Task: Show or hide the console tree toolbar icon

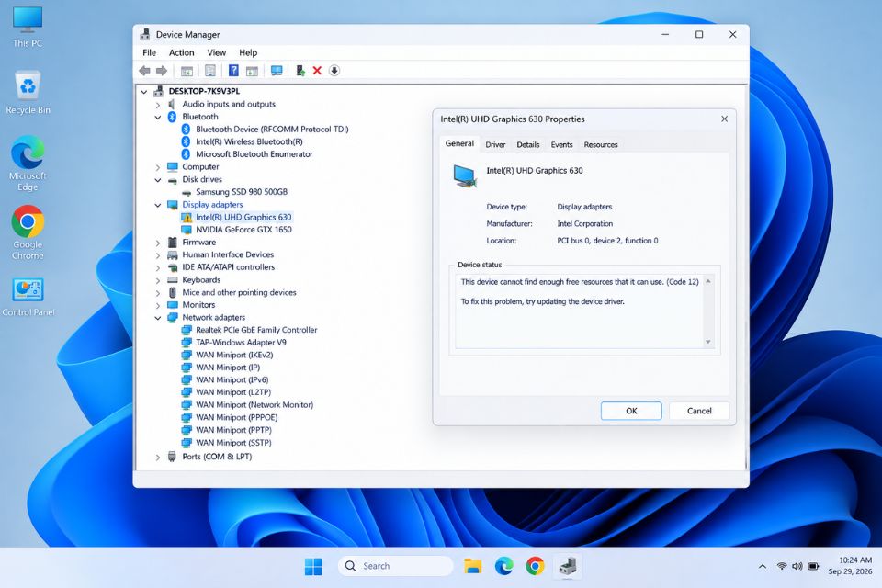Action: [187, 71]
